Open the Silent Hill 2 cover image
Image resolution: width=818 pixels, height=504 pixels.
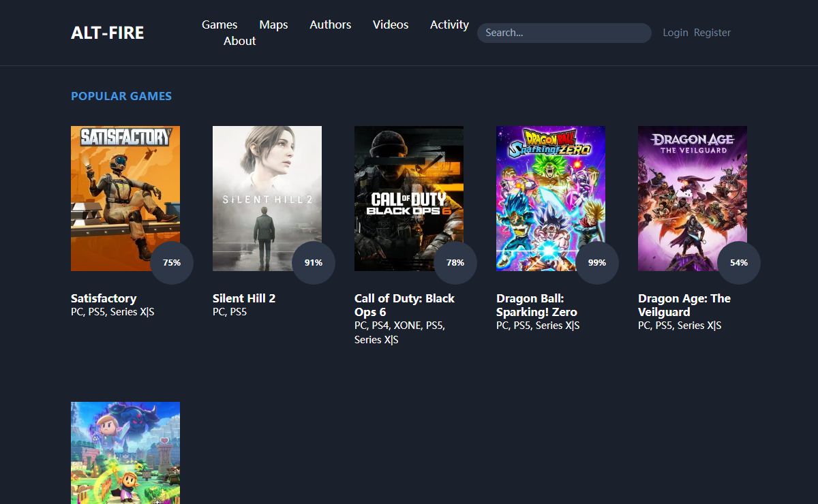pyautogui.click(x=267, y=198)
